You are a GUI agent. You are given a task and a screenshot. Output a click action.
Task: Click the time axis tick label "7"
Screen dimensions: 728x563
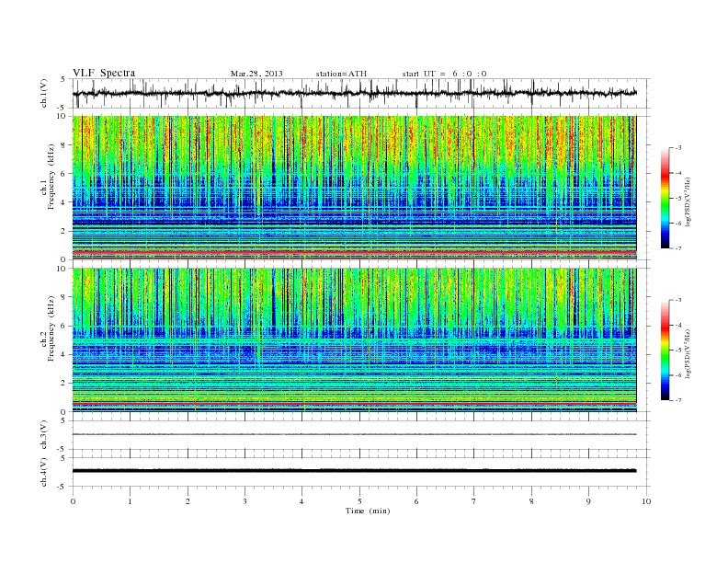tap(474, 501)
